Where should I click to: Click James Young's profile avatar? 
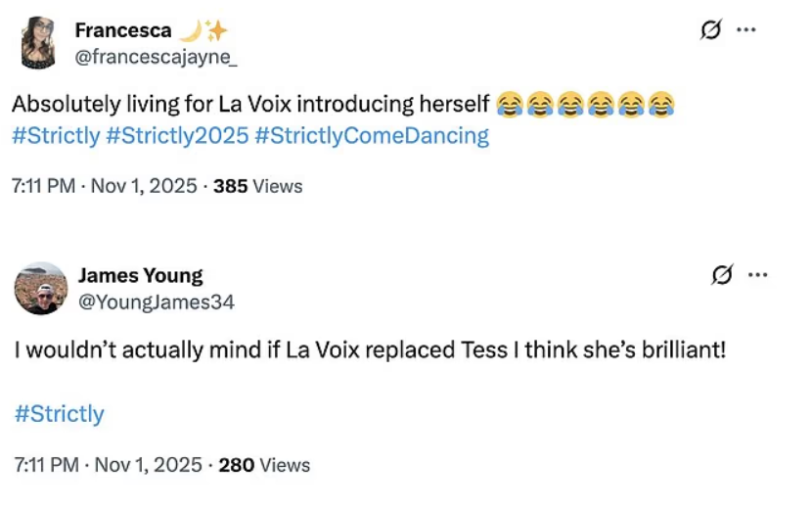40,288
